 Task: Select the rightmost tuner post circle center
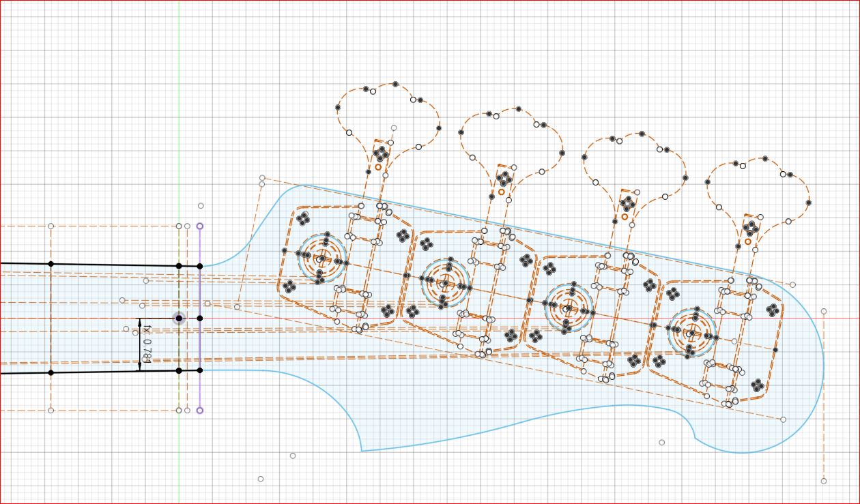(x=691, y=333)
